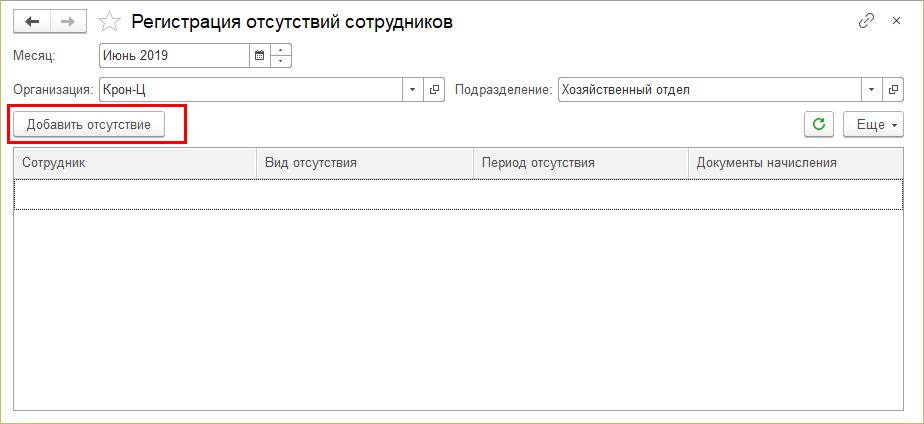Increase month with the up stepper

(x=281, y=50)
